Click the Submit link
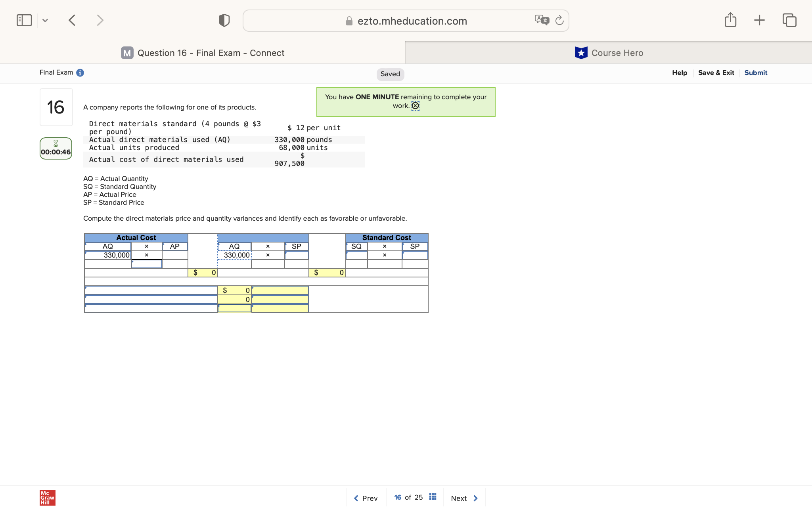 click(756, 73)
